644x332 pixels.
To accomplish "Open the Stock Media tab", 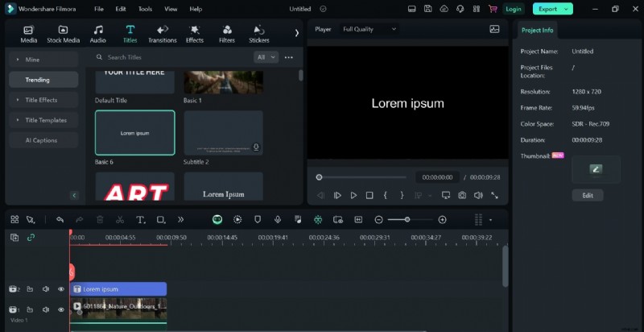I will pos(64,34).
